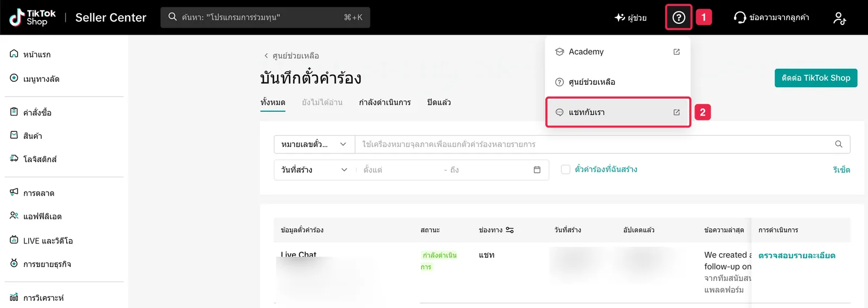The image size is (868, 308).
Task: Click the top search input field
Action: coord(265,17)
